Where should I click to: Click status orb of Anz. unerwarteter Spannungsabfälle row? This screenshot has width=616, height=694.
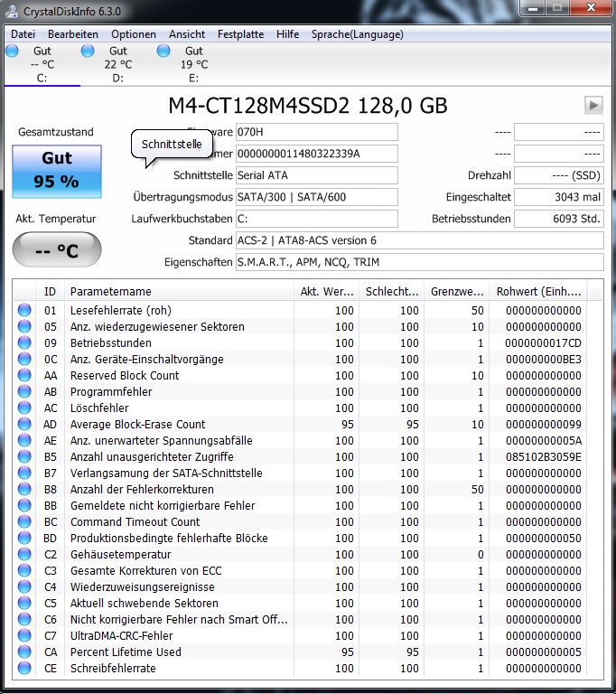(x=24, y=440)
